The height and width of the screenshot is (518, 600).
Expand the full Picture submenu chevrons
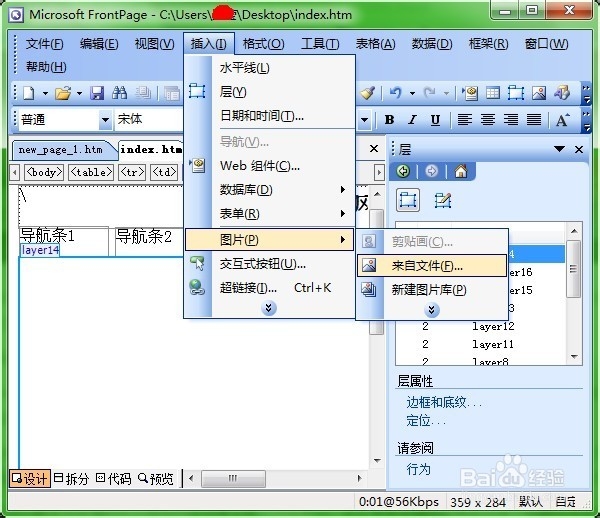(432, 309)
